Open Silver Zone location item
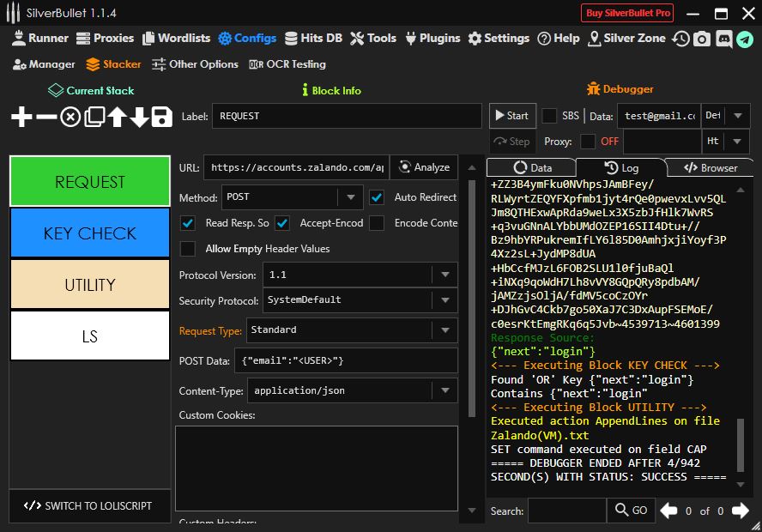 click(626, 39)
